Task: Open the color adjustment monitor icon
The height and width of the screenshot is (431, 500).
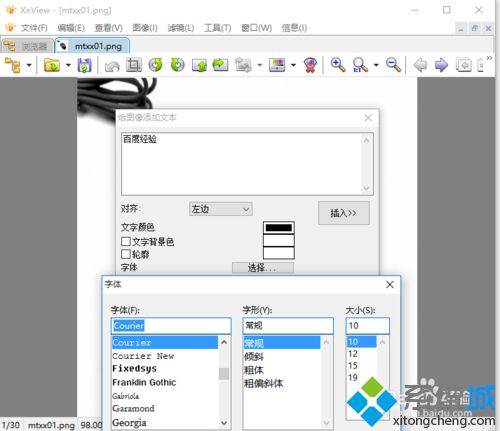Action: pos(277,65)
